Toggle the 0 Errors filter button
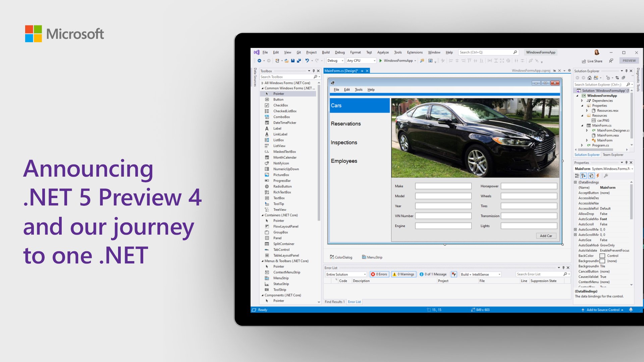The height and width of the screenshot is (362, 644). (379, 274)
